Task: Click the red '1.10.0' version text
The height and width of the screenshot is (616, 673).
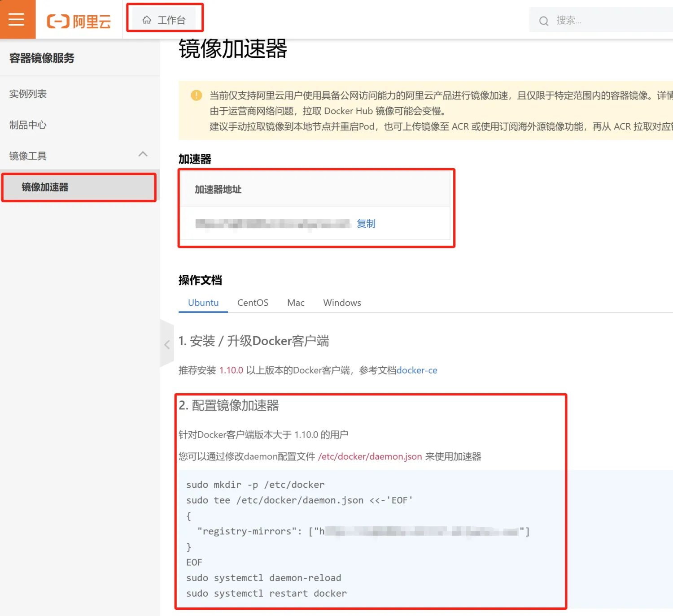Action: 231,370
